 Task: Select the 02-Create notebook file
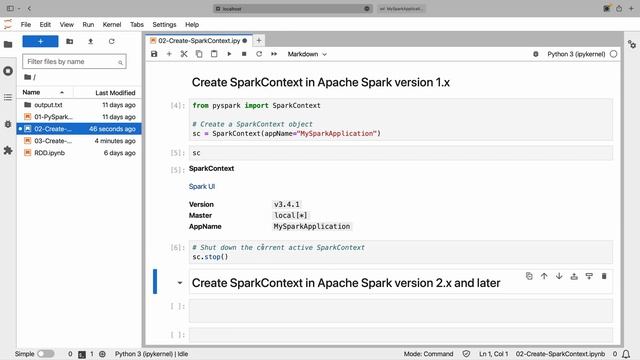79,129
